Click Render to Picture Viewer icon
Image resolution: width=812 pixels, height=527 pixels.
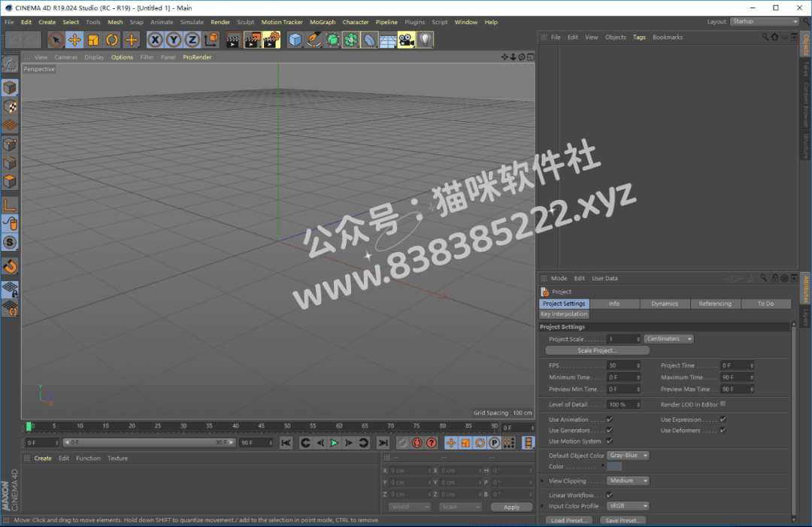coord(252,40)
